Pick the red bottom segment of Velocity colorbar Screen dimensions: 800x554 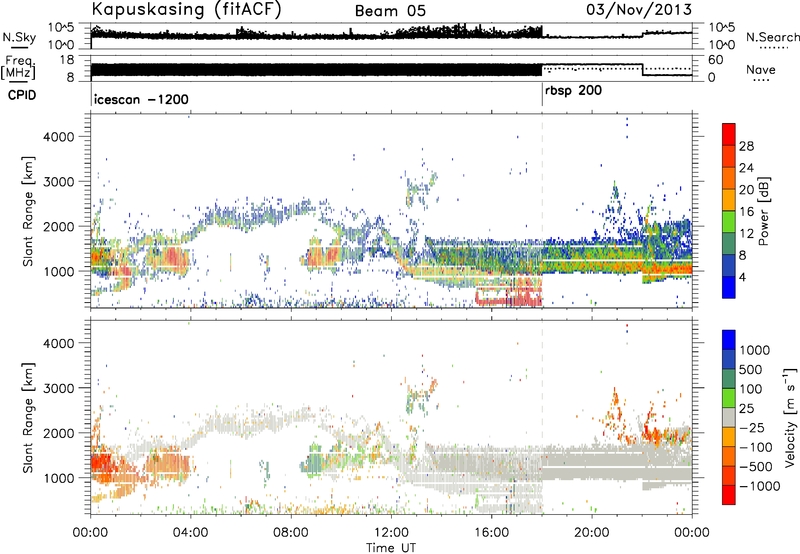[x=729, y=495]
